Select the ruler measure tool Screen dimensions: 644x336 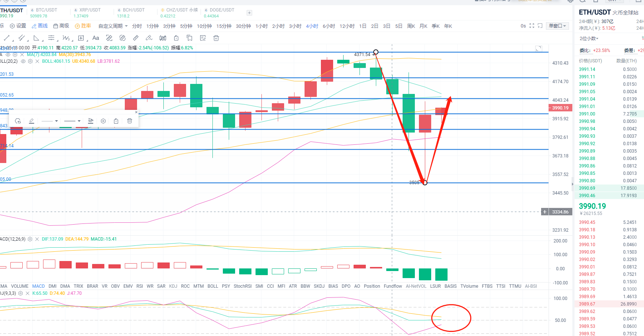(x=136, y=38)
